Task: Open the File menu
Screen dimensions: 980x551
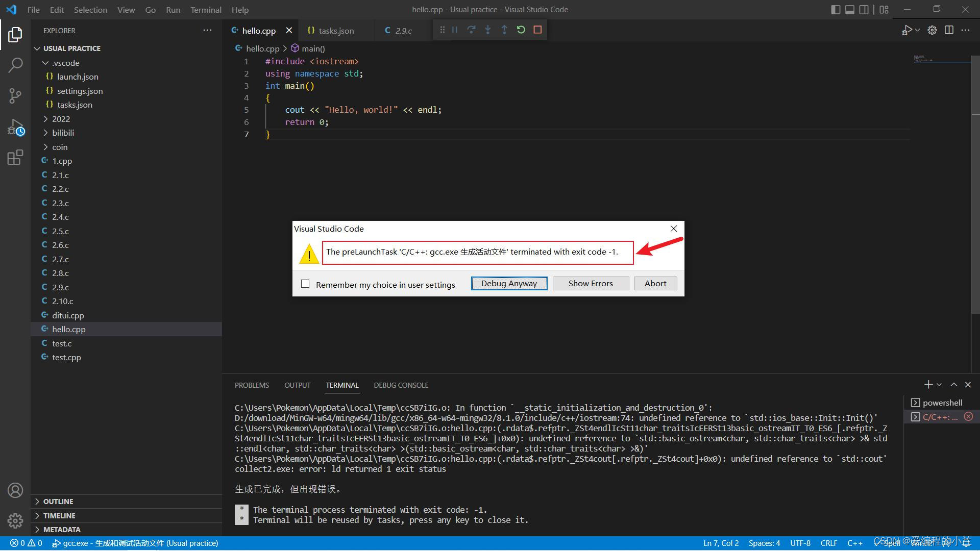Action: point(33,10)
